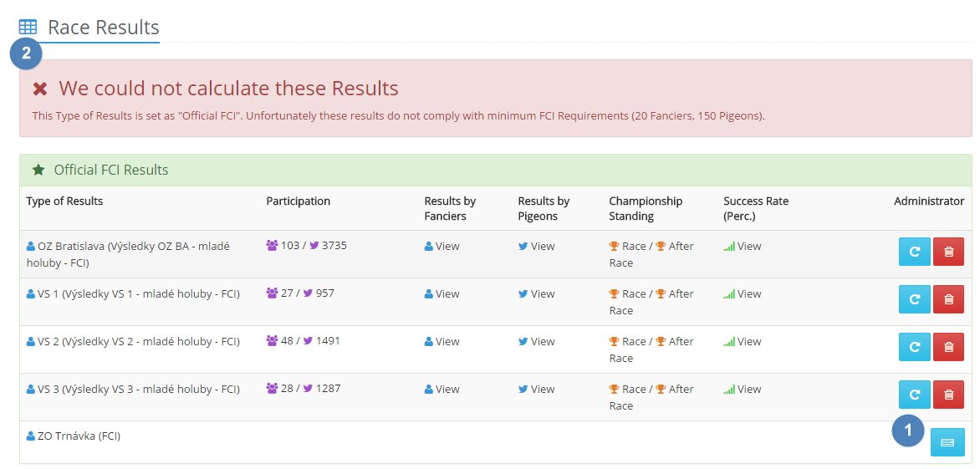Recalculate VS 2 results using refresh icon
Screen dimensions: 980x469
click(914, 347)
